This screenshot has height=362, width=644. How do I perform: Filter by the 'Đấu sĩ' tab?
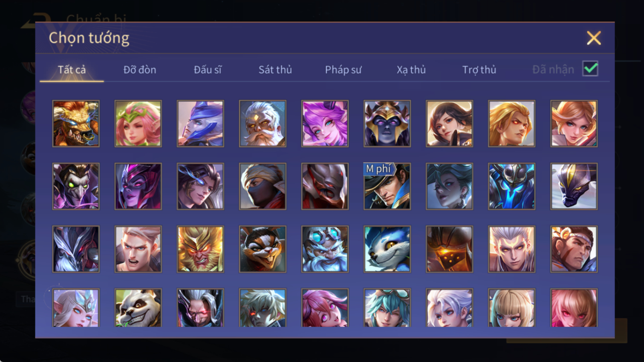point(208,70)
